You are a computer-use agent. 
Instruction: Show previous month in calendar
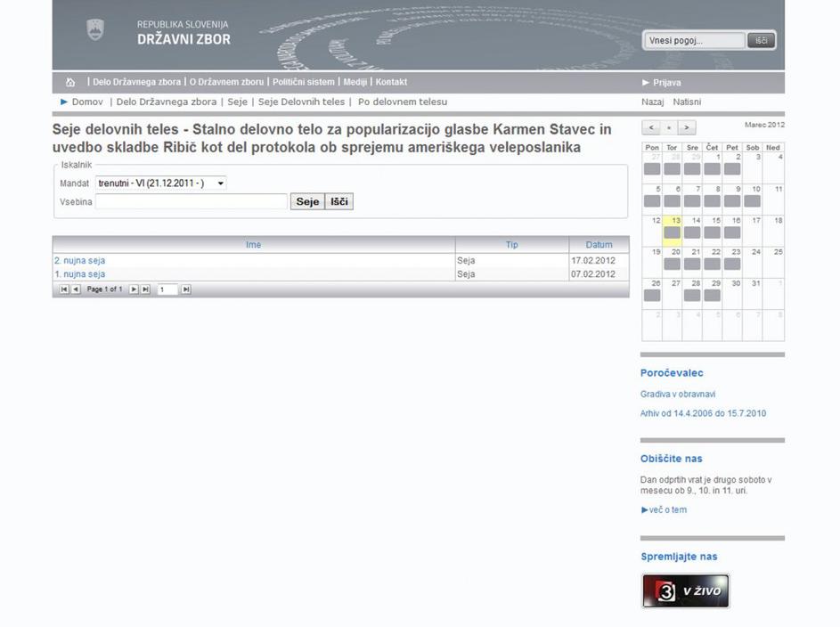pos(651,127)
